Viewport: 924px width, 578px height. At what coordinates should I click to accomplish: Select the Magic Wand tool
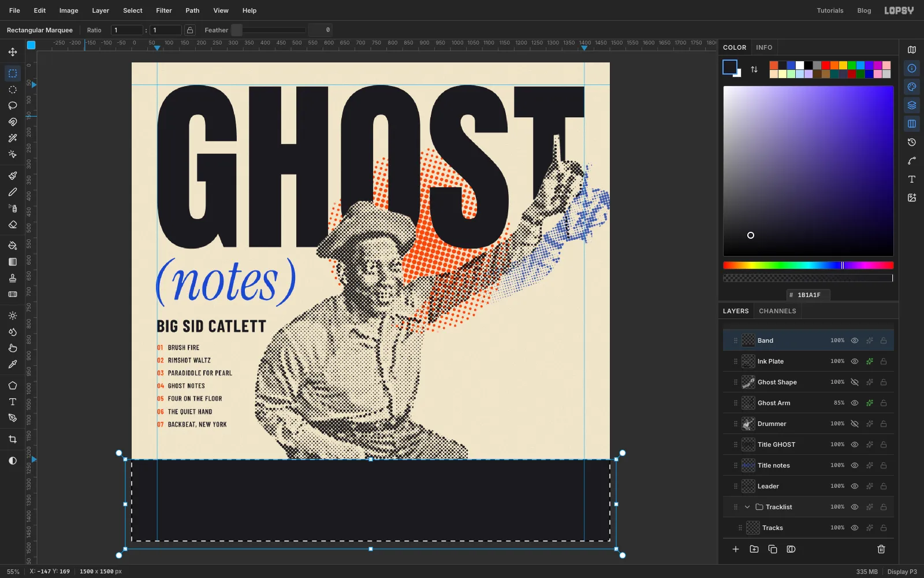13,138
